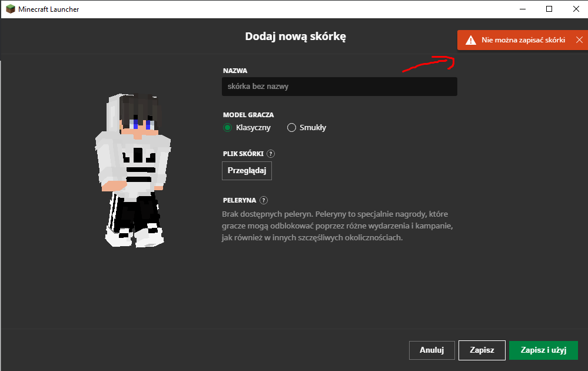Close the Minecraft Launcher window
The height and width of the screenshot is (371, 588).
(x=576, y=9)
